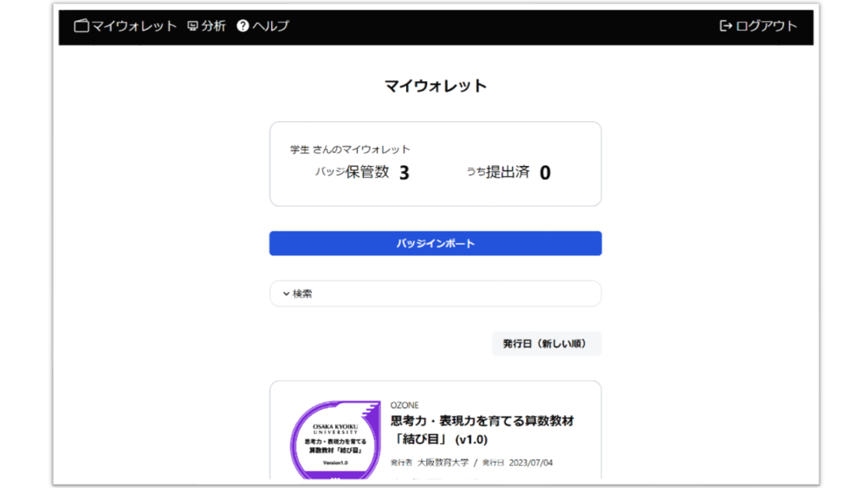Open the マイウォレット menu item

[134, 26]
